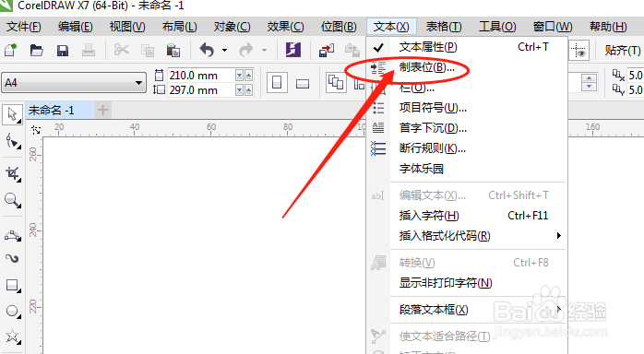The image size is (644, 354).
Task: Open the 窗口(W) menu
Action: (x=553, y=27)
